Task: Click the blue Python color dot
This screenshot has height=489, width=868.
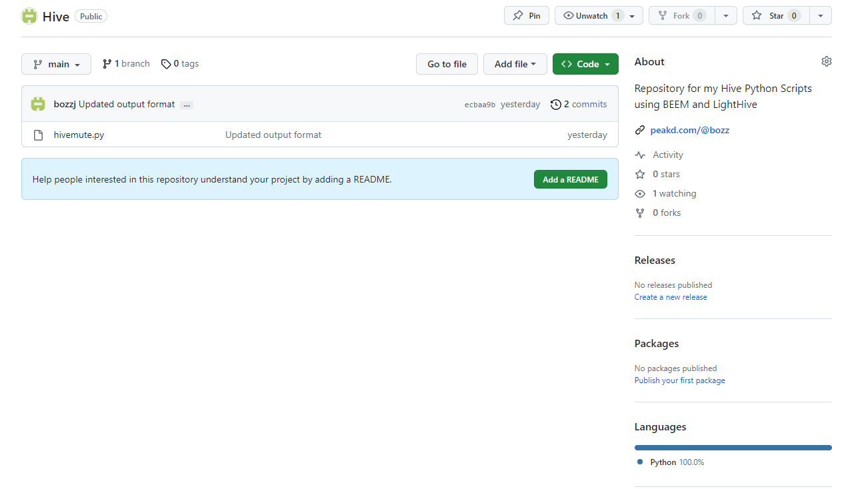Action: [x=640, y=462]
